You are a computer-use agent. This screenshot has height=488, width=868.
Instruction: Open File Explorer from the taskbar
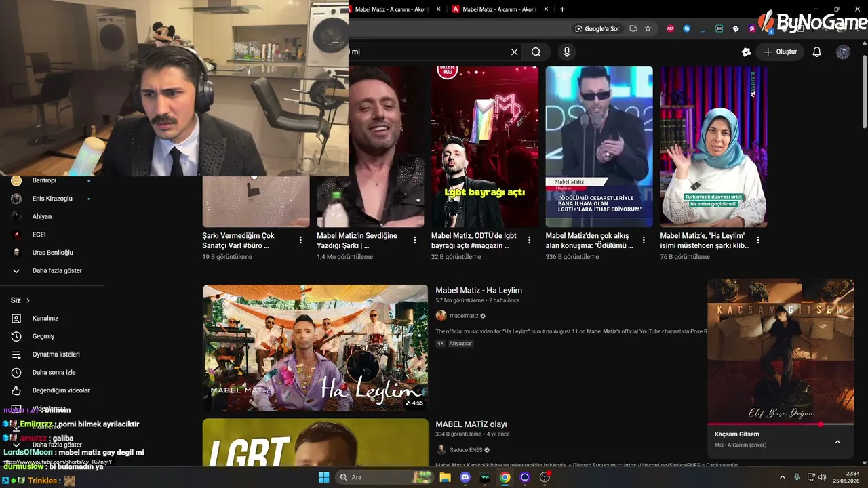click(x=445, y=477)
